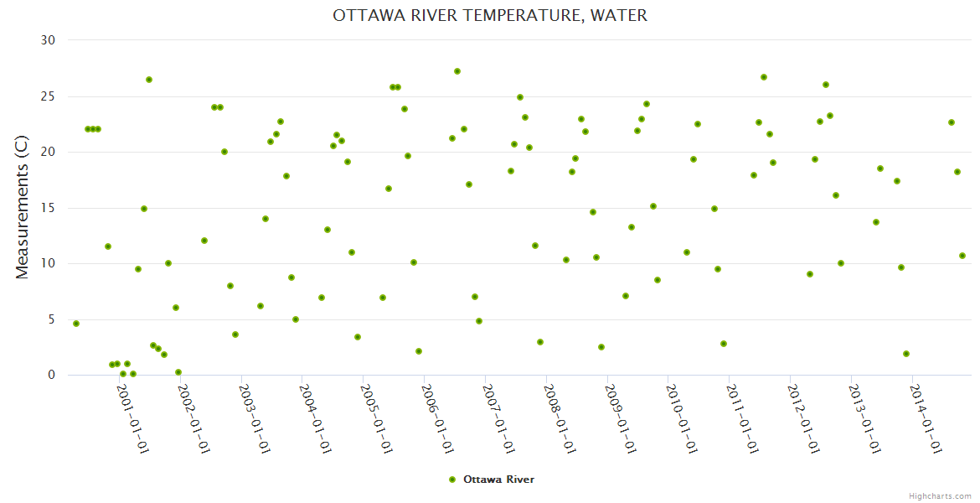
Task: Click the 30 y-axis tick label
Action: (48, 40)
